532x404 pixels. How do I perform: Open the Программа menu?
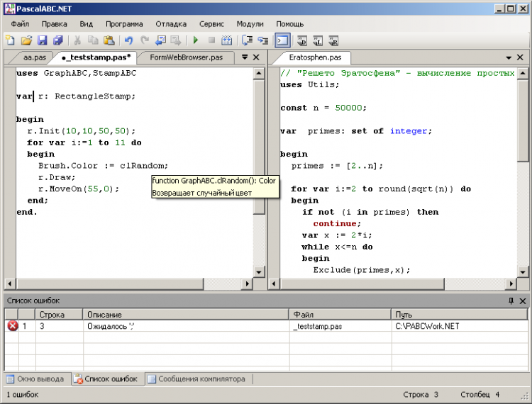click(123, 23)
